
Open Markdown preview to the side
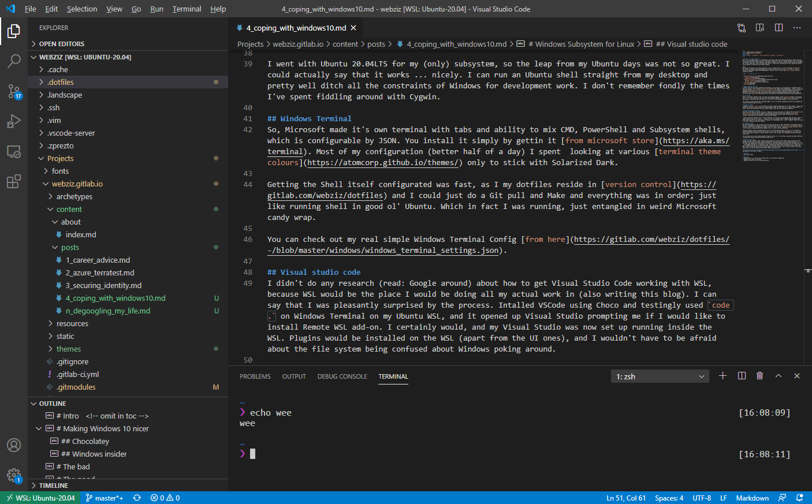pyautogui.click(x=760, y=28)
